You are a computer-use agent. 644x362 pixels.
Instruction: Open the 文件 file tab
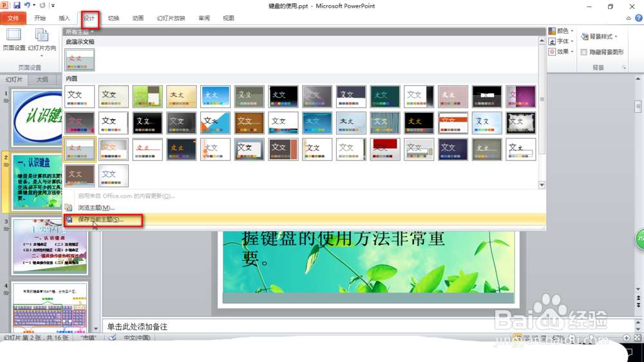point(13,18)
